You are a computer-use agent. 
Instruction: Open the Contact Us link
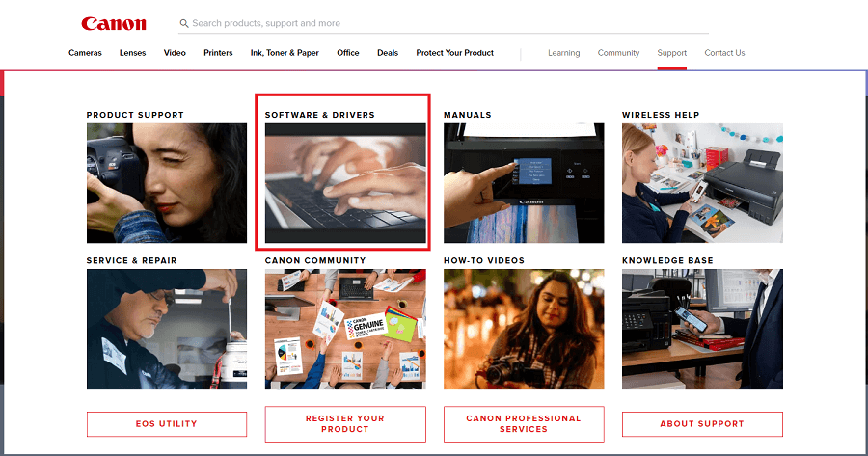pos(724,53)
